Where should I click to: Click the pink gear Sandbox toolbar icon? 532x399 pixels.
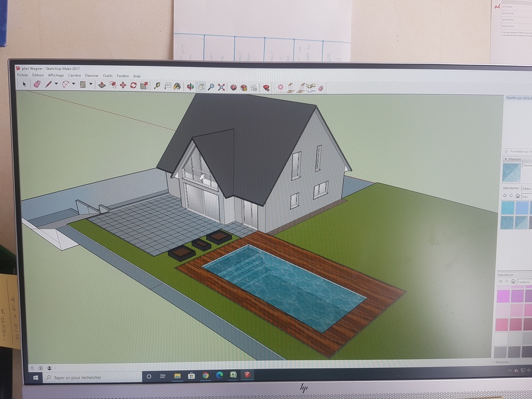click(280, 88)
